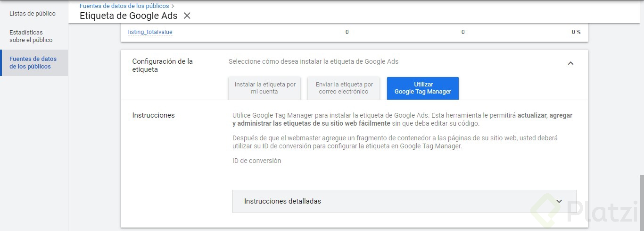This screenshot has height=231, width=644.
Task: Click the Instrucciones section heading
Action: click(153, 115)
